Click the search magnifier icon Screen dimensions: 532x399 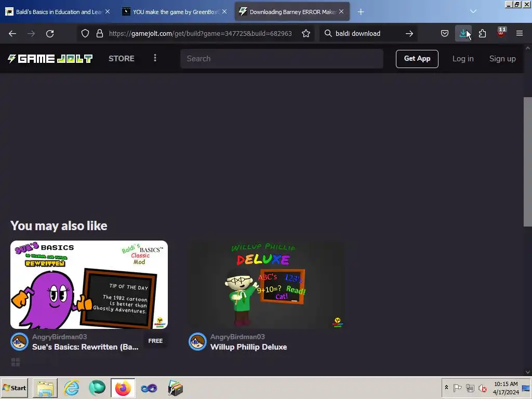(328, 33)
